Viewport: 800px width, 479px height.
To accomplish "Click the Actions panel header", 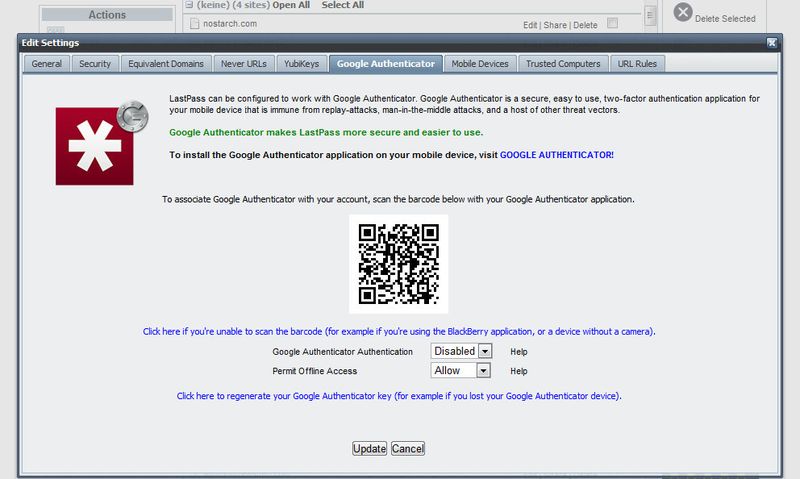I will 107,15.
